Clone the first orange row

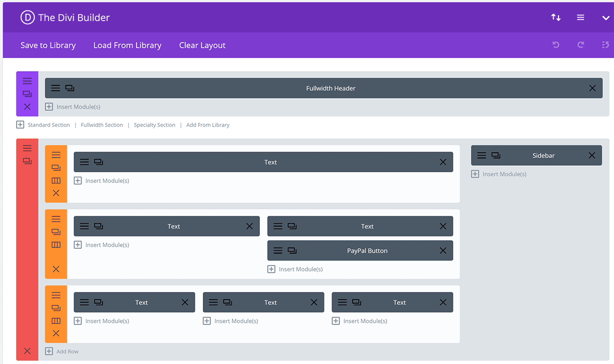[x=56, y=168]
